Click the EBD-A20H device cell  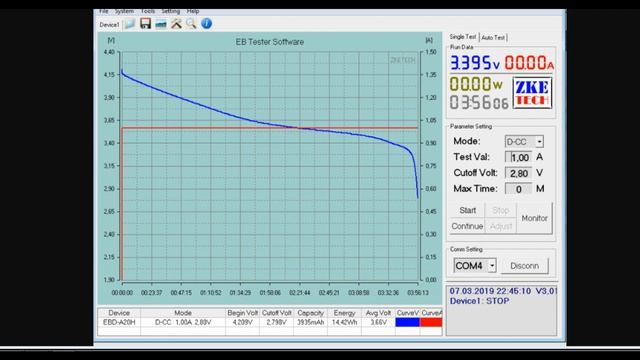coord(119,322)
